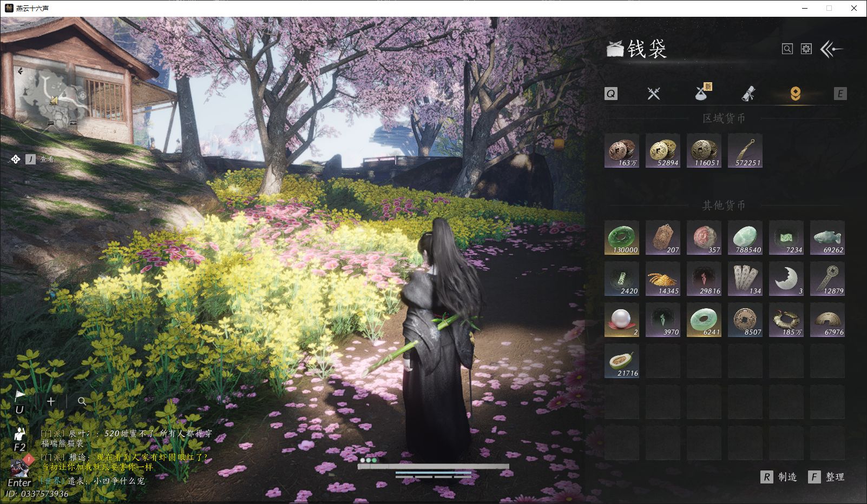Open 雅诠's yellow 门派 chat message
Screen dimensions: 867x504
124,462
